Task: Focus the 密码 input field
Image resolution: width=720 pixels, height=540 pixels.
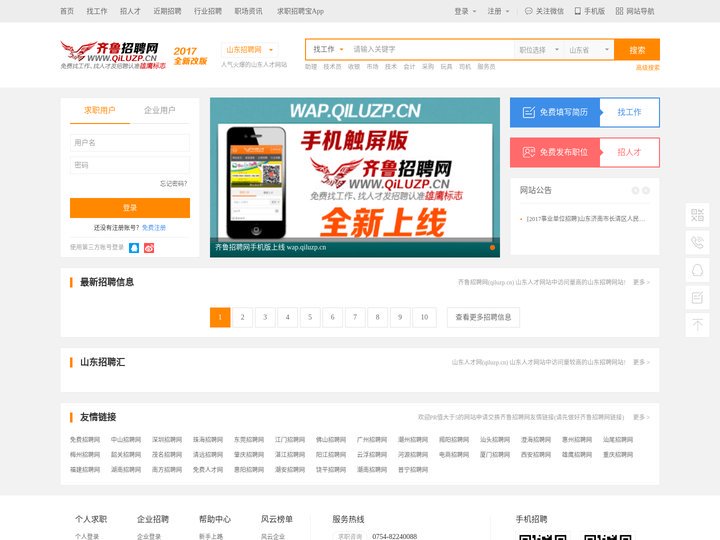Action: pyautogui.click(x=130, y=165)
